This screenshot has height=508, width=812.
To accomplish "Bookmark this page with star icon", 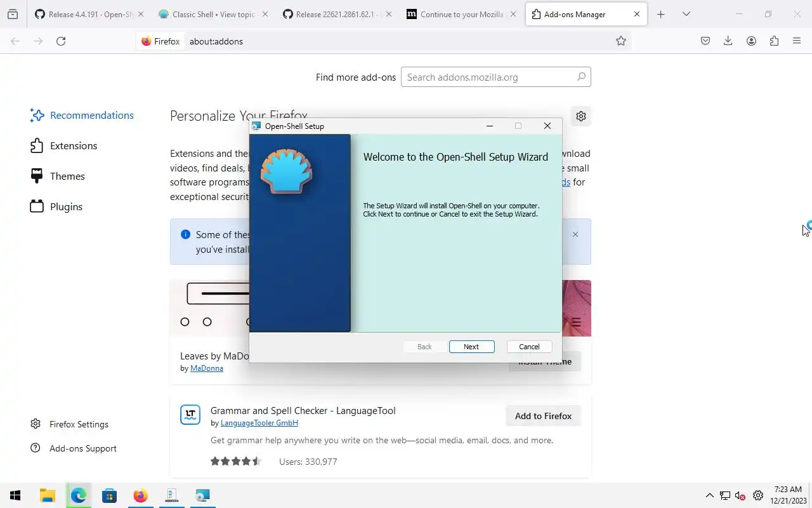I will click(621, 41).
